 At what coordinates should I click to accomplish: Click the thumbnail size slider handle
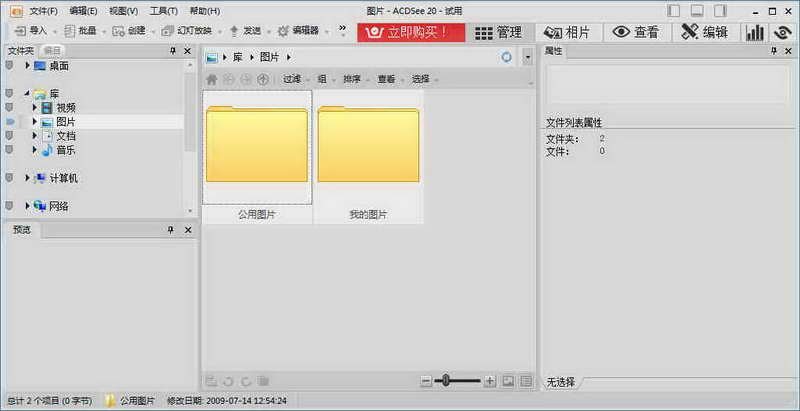point(446,381)
